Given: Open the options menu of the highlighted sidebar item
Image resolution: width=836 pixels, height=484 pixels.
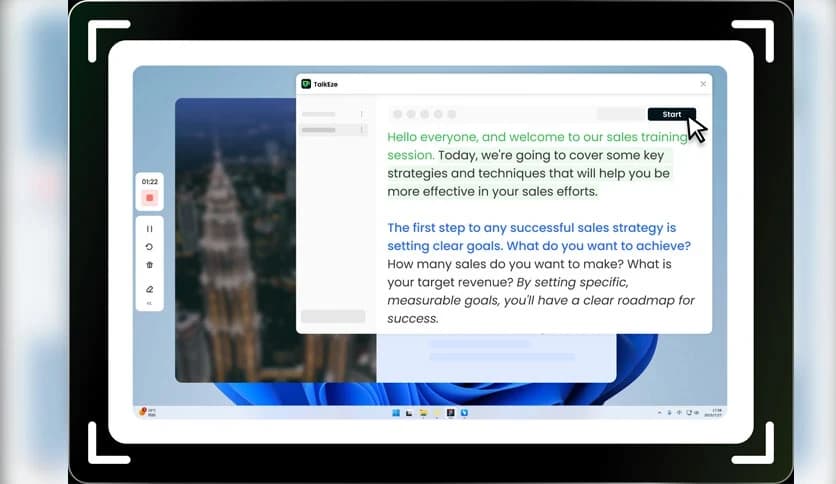Looking at the screenshot, I should [362, 130].
